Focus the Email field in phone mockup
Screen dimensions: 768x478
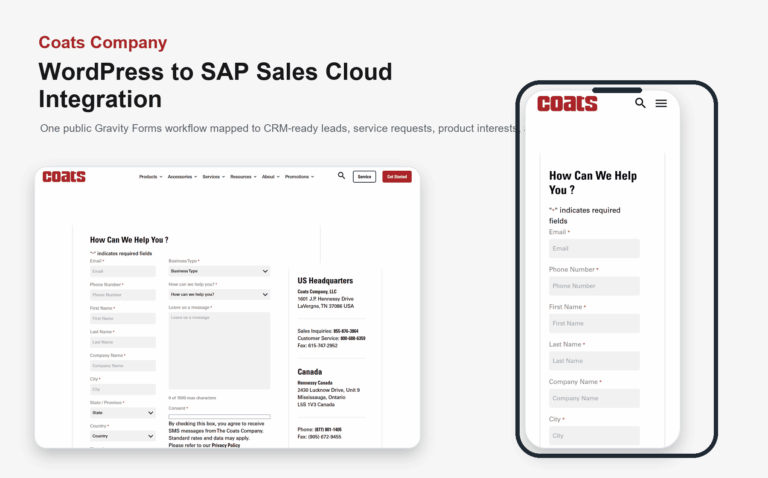point(594,248)
